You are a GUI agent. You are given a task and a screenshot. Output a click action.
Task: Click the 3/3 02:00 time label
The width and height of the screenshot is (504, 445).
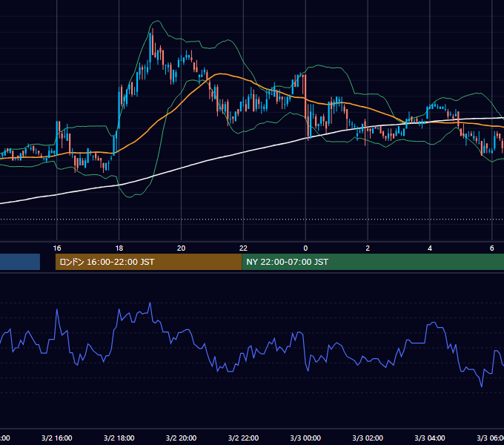(x=368, y=438)
